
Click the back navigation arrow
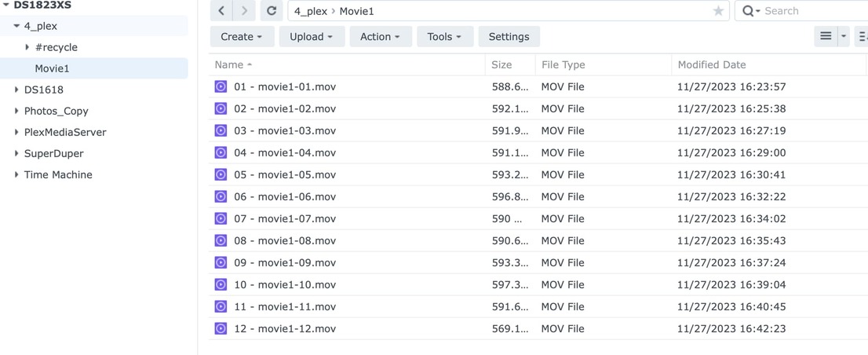[x=222, y=11]
